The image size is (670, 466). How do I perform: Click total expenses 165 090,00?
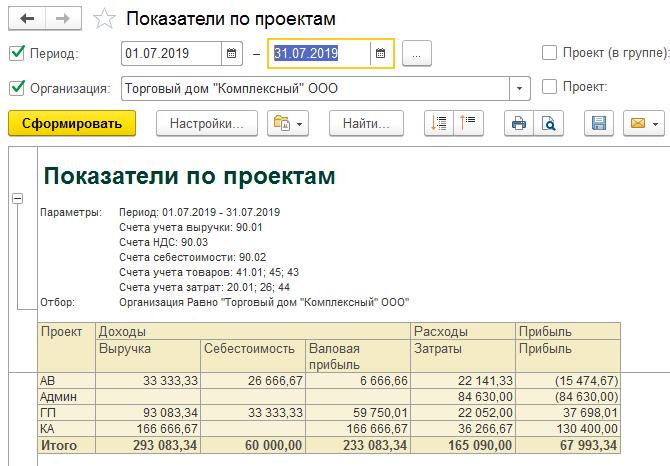pyautogui.click(x=463, y=445)
